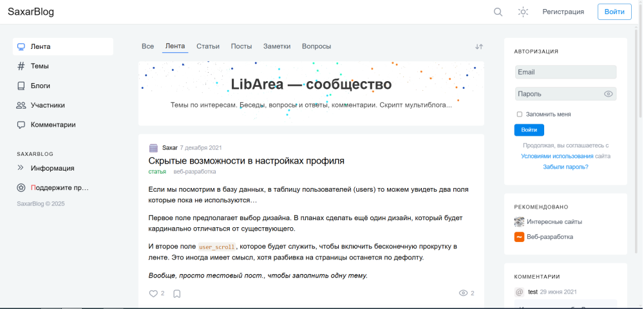The width and height of the screenshot is (644, 309).
Task: Open the feed sorting arrows menu
Action: click(x=478, y=46)
